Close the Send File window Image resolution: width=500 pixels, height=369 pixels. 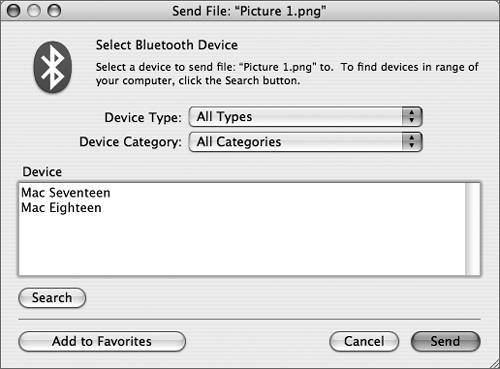[x=14, y=11]
